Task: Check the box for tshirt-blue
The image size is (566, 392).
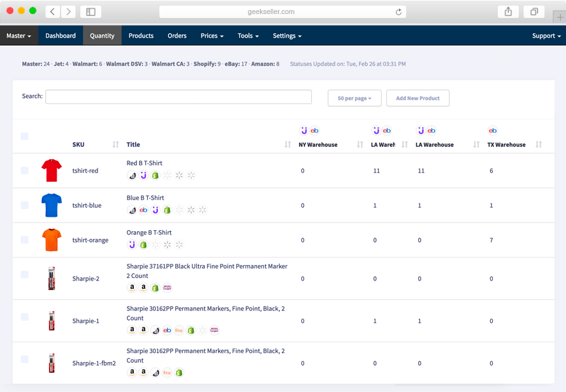Action: (x=25, y=205)
